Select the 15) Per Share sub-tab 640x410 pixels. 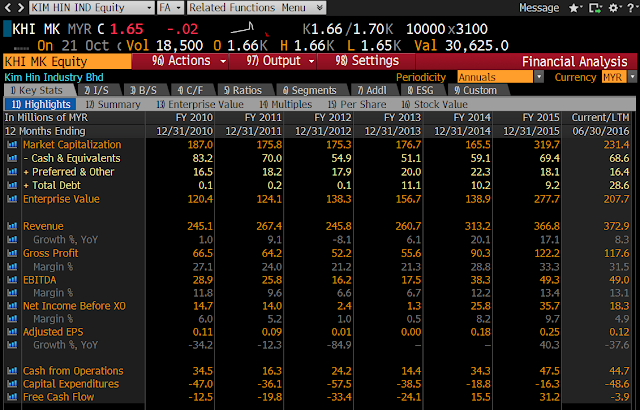[357, 104]
